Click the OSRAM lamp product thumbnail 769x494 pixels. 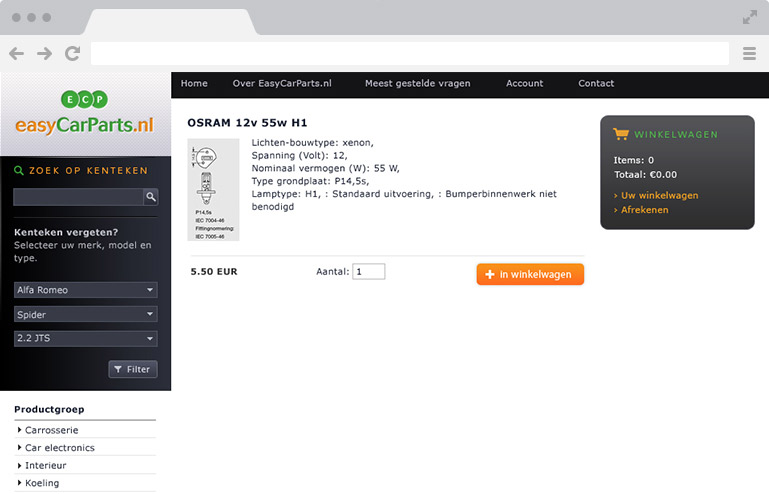pyautogui.click(x=213, y=190)
